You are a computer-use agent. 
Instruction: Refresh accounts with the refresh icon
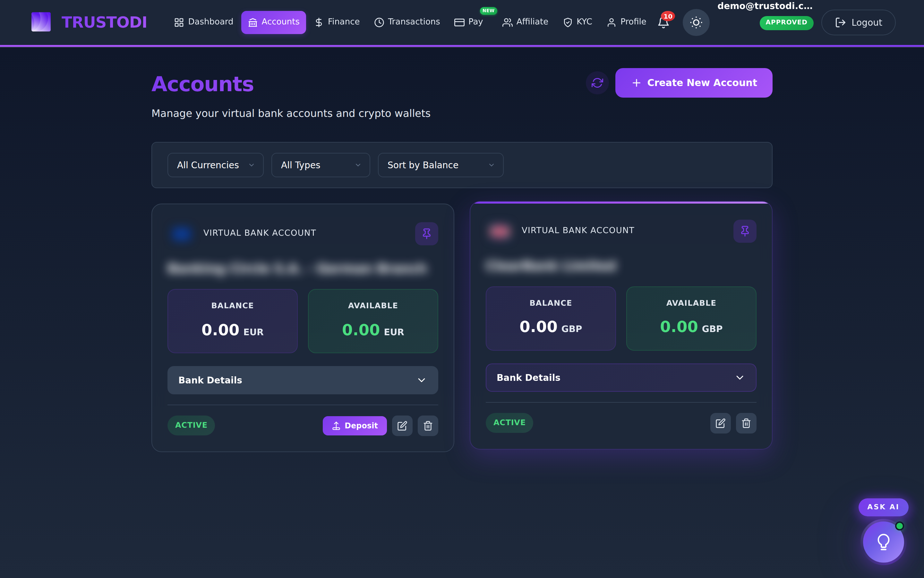(597, 83)
